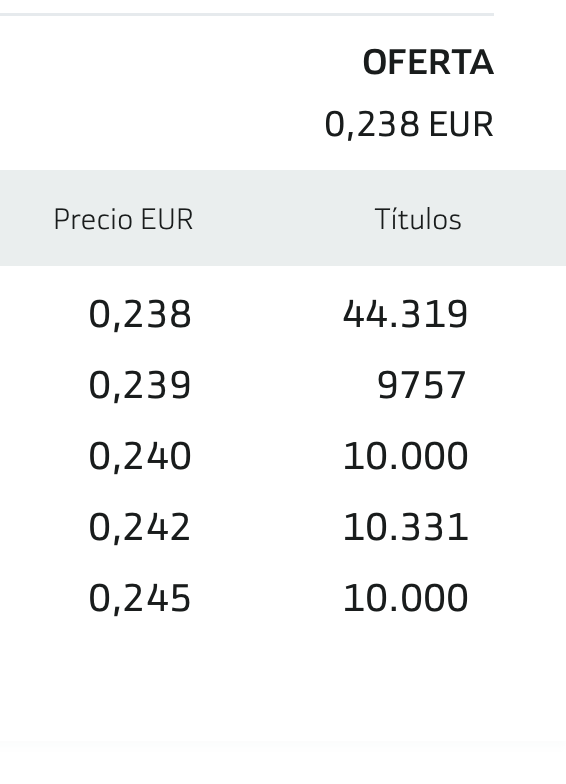Click the 9757 títulos cell
Screen dimensions: 566x784
422,386
